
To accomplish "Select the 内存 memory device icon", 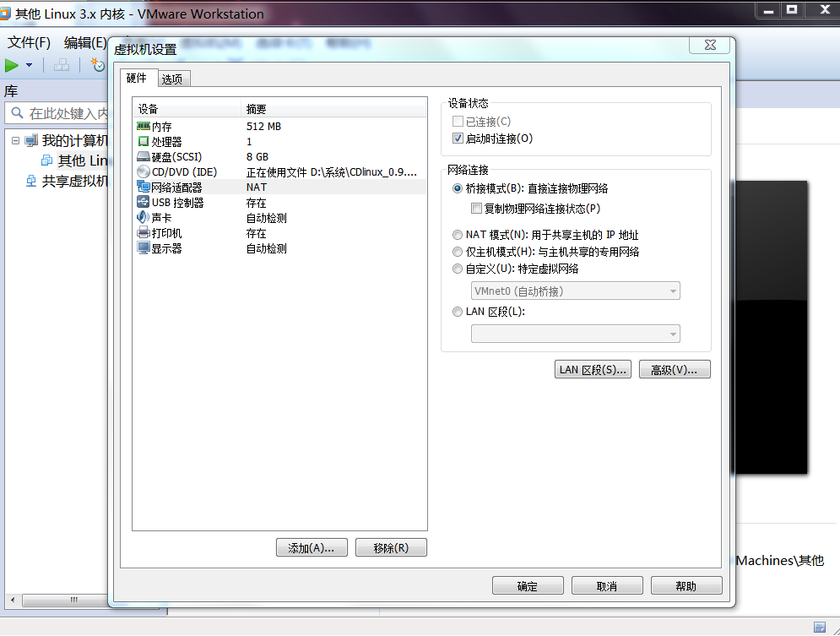I will pos(143,127).
